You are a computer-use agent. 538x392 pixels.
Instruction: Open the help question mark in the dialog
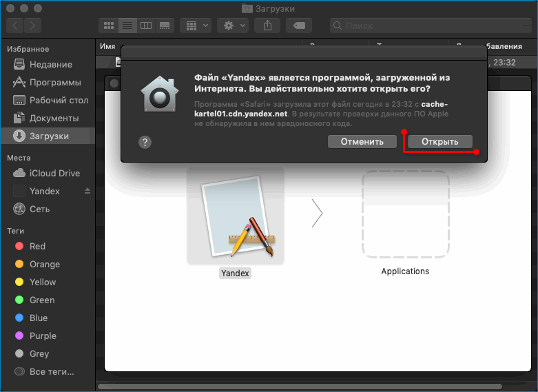pos(145,142)
